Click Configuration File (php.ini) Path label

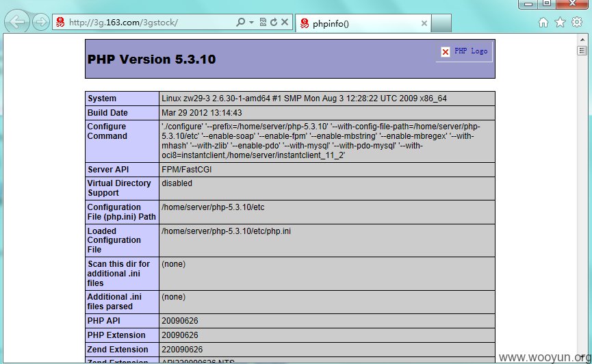pyautogui.click(x=122, y=212)
